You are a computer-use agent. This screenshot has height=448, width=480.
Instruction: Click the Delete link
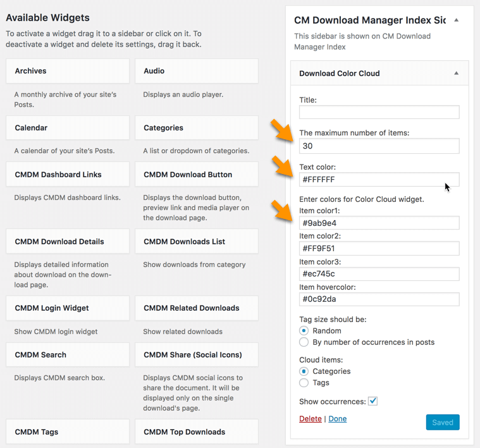point(310,419)
